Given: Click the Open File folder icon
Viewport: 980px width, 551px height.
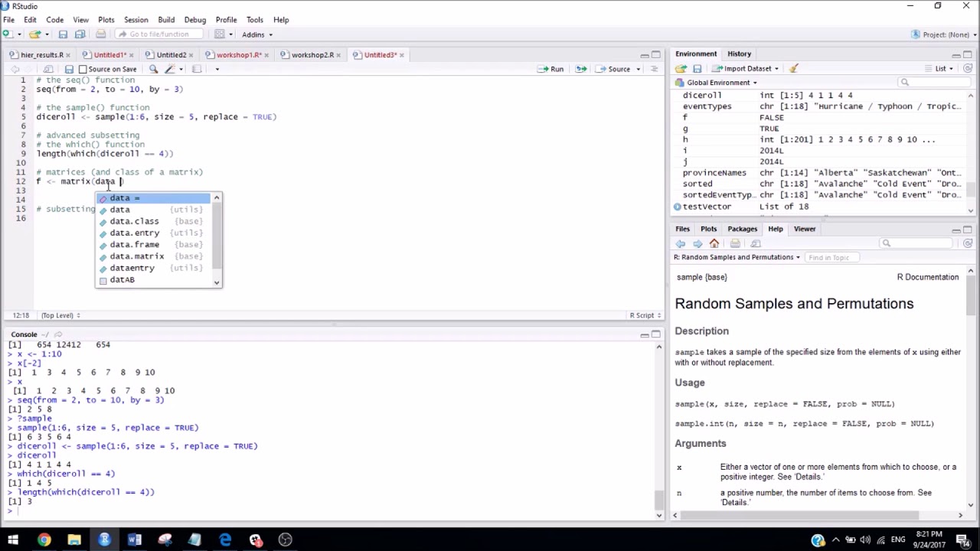Looking at the screenshot, I should [34, 34].
